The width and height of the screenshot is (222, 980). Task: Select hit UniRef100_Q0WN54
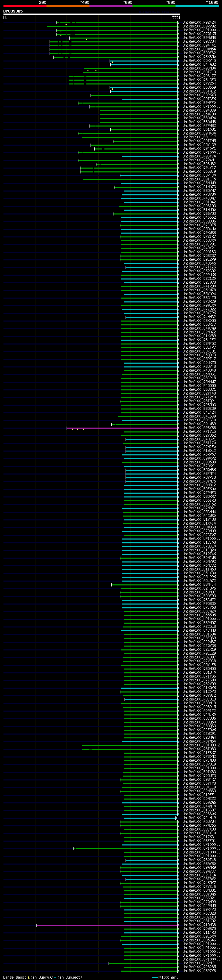pos(199,49)
